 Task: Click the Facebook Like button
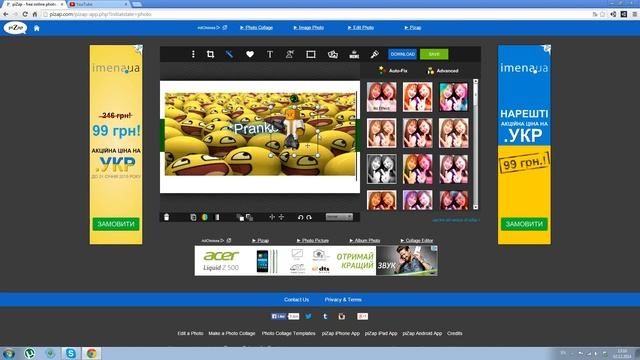(279, 316)
